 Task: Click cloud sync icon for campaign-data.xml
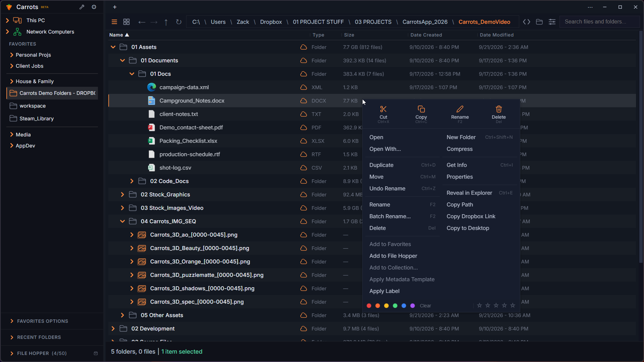[x=304, y=87]
